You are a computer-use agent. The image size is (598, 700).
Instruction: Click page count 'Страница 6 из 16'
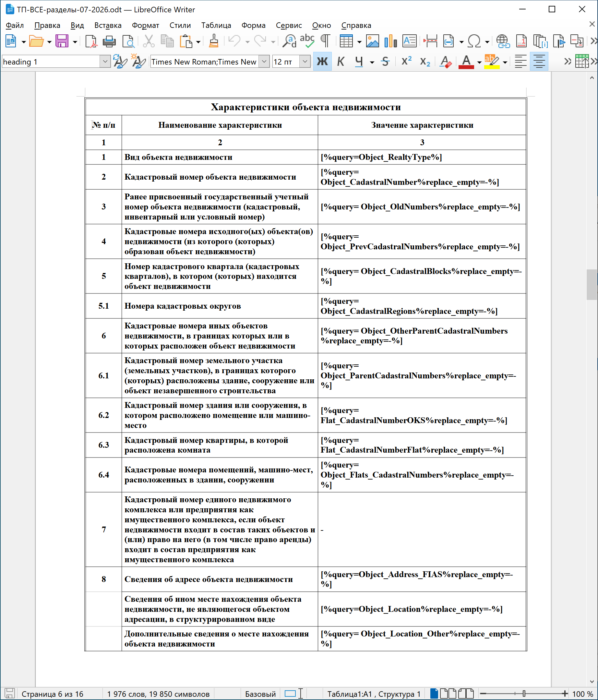coord(52,694)
